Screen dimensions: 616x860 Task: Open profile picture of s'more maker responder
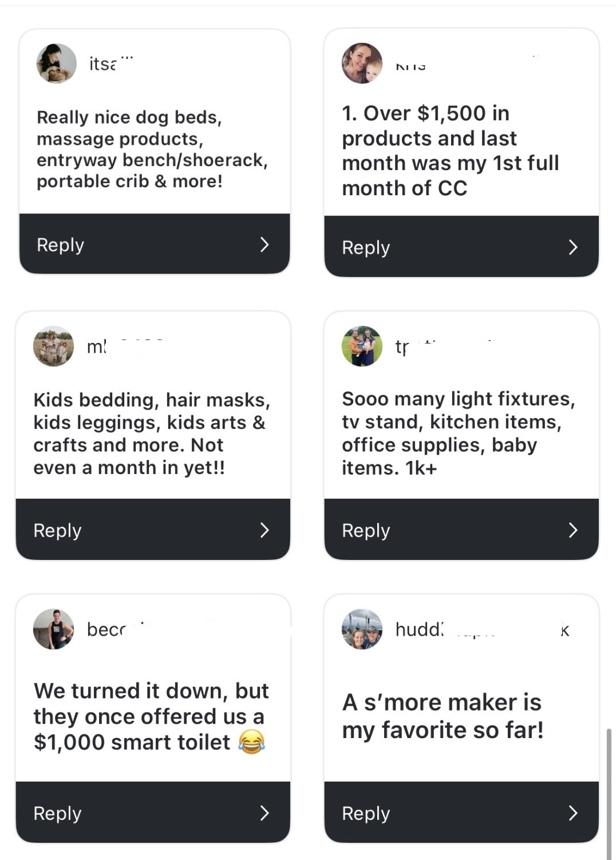point(362,629)
